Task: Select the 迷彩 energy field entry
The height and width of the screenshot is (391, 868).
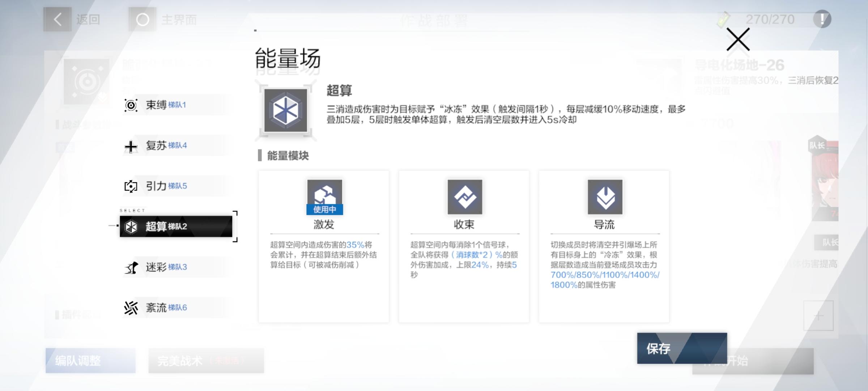Action: [176, 267]
